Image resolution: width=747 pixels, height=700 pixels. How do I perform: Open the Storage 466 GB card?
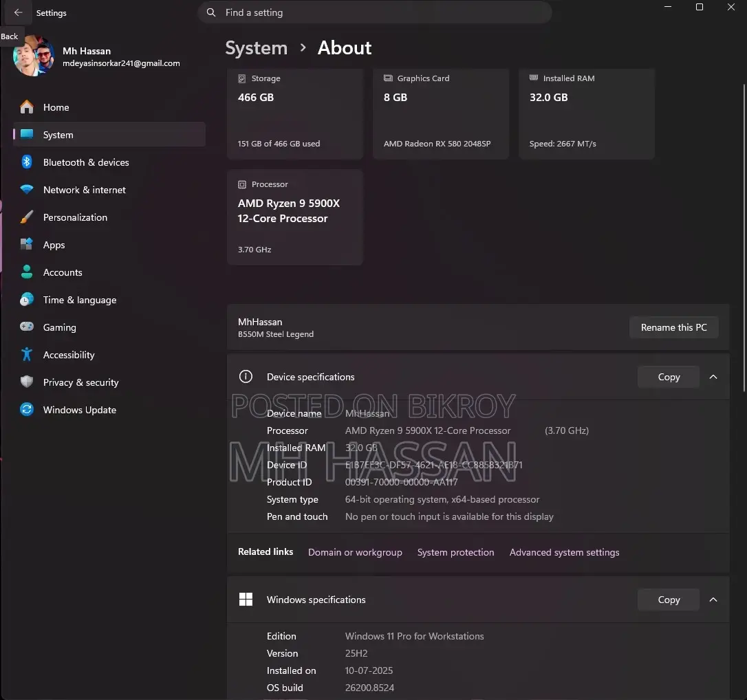295,113
